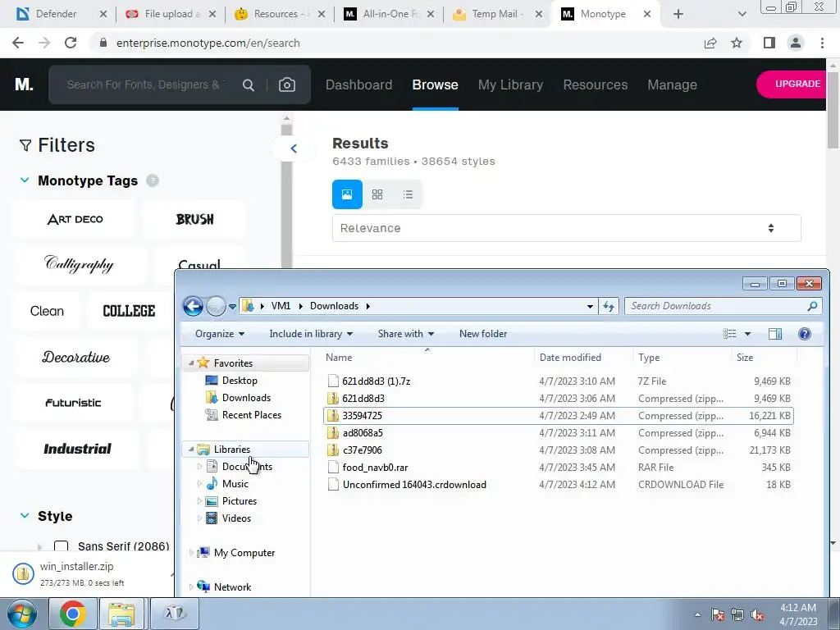Click the volume icon in system tray

click(x=757, y=614)
